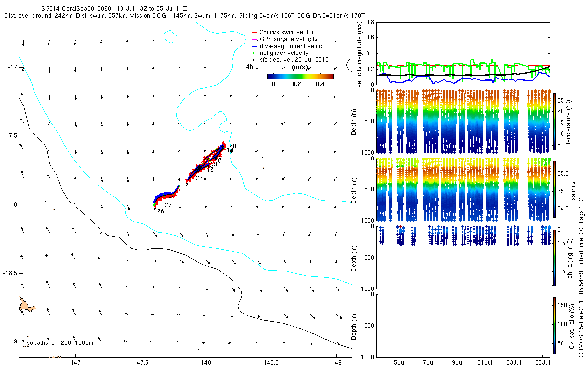Click the "25cm/s swim vector" legend entry
The height and width of the screenshot is (368, 588).
pyautogui.click(x=287, y=32)
